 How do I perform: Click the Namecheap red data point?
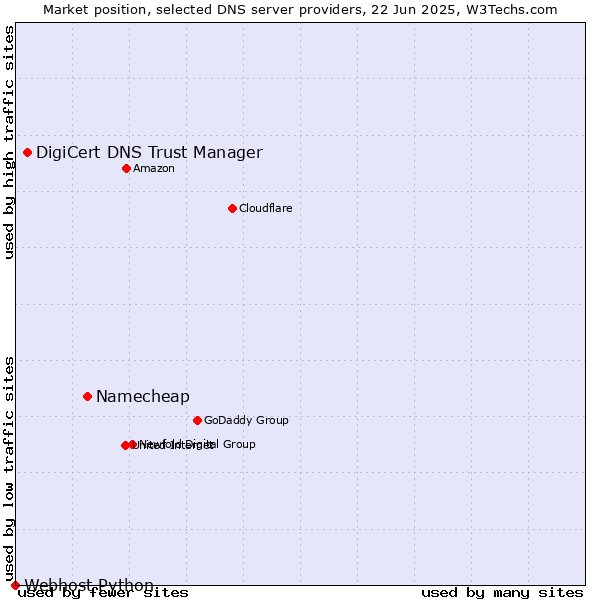[x=88, y=396]
